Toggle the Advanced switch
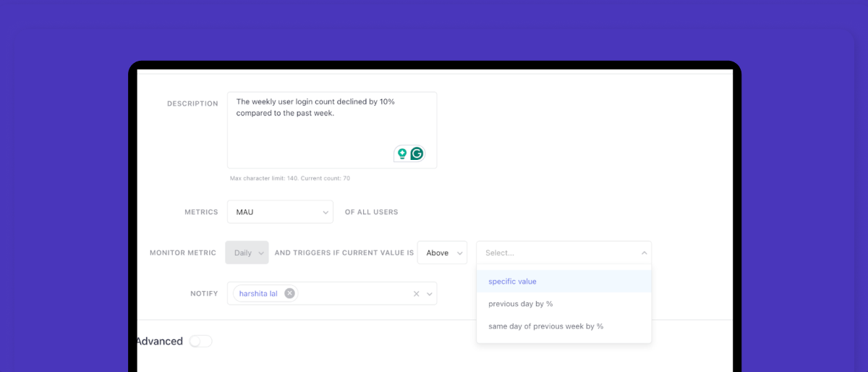 click(200, 341)
